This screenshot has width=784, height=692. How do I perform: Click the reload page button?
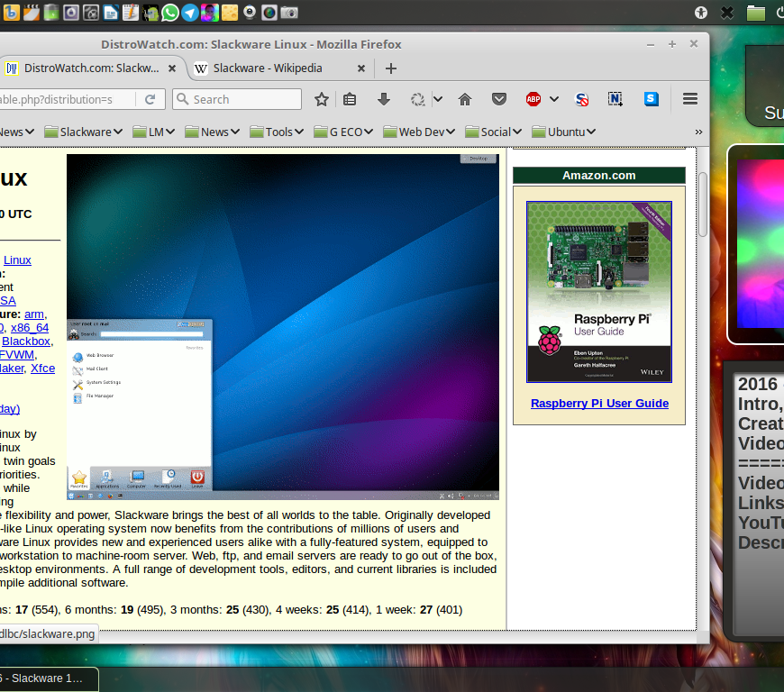pyautogui.click(x=150, y=99)
